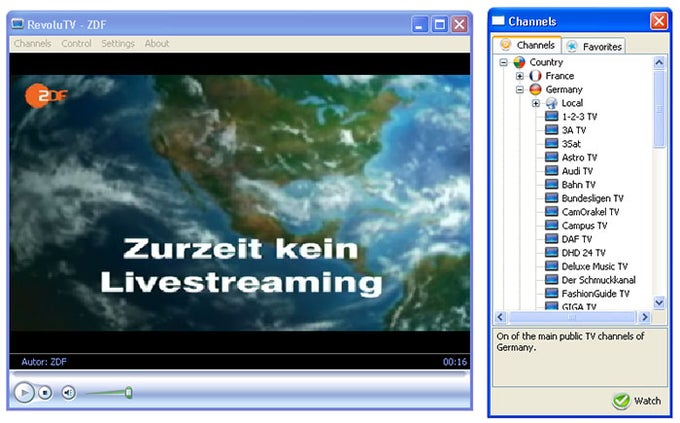The height and width of the screenshot is (423, 680).
Task: Select the CamOrakel TV channel label
Action: coord(590,212)
